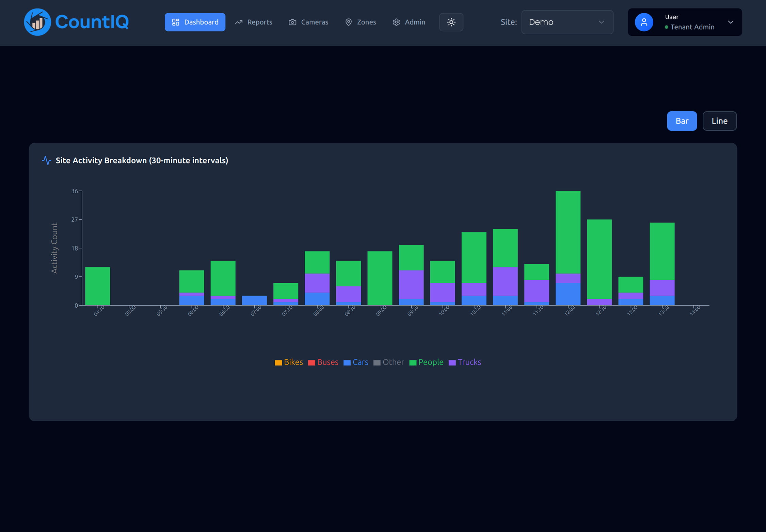Click the Admin gear icon
This screenshot has height=532, width=766.
396,22
